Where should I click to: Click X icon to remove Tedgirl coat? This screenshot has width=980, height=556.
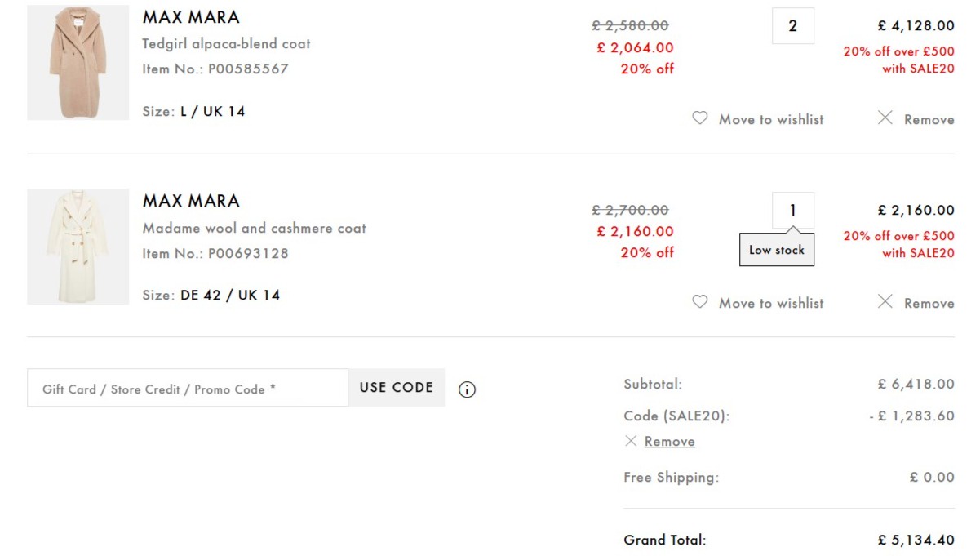click(x=885, y=118)
